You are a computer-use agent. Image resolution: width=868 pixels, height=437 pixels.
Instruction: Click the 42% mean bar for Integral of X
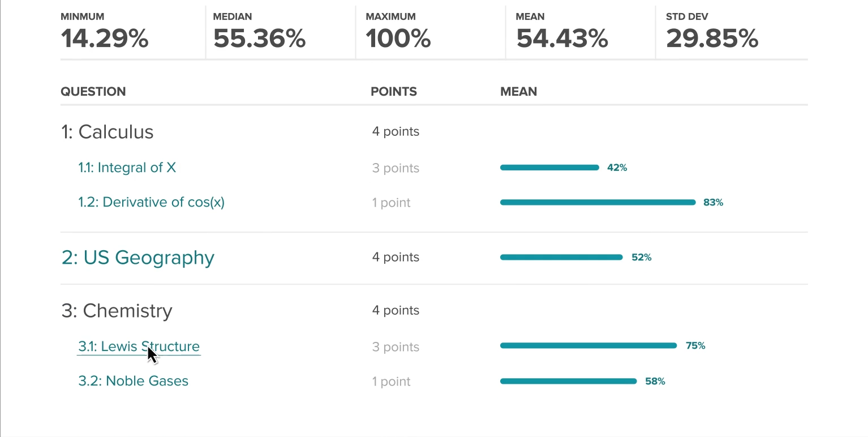pos(549,168)
